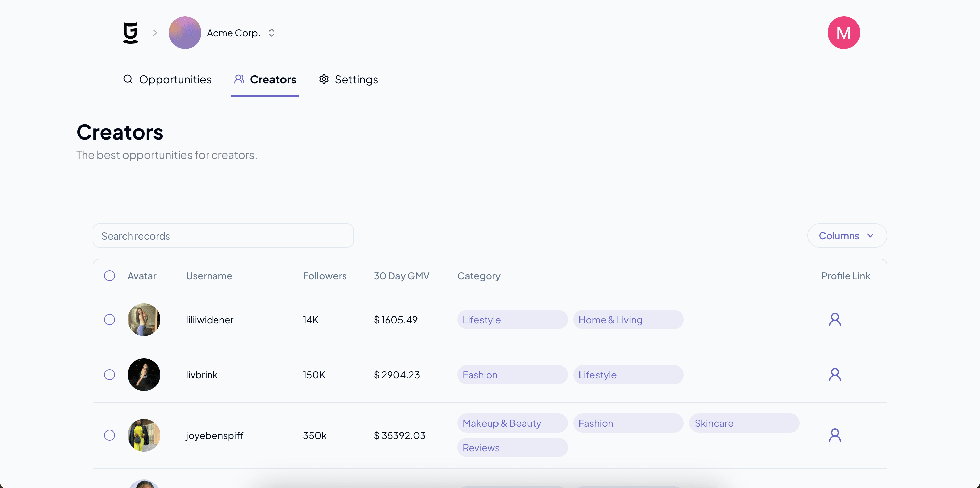Select the livbrink row checkbox
The width and height of the screenshot is (980, 488).
pyautogui.click(x=110, y=375)
